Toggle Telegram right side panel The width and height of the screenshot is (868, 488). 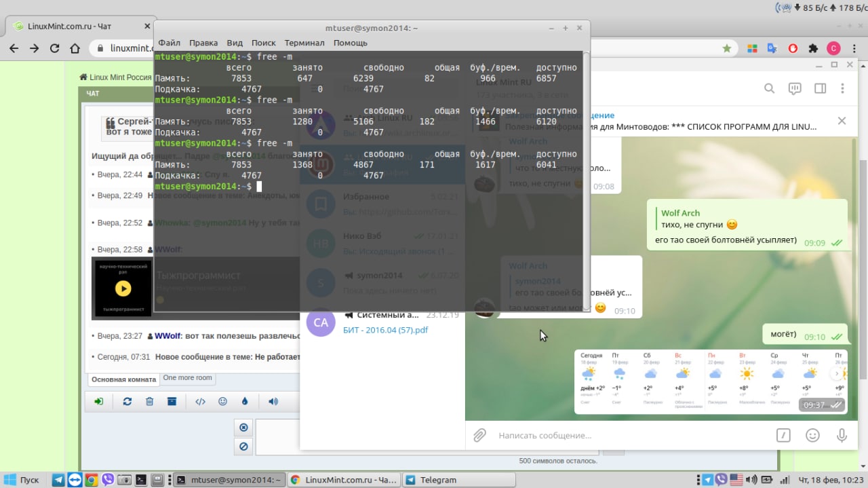[x=820, y=88]
